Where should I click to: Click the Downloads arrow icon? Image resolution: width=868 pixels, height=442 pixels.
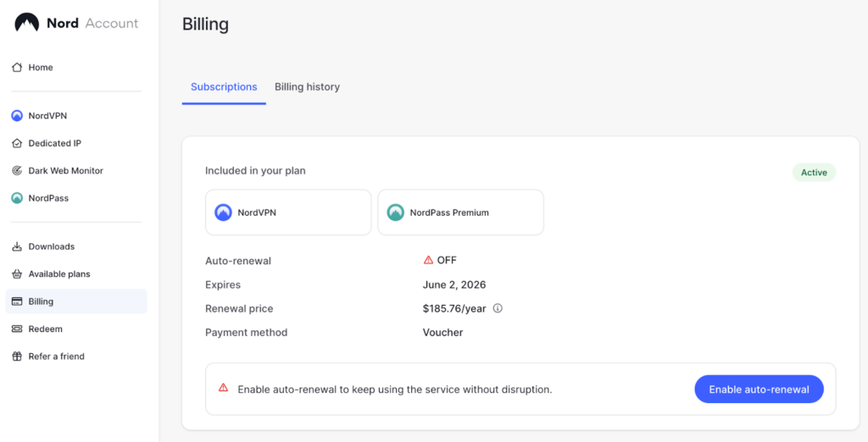tap(17, 246)
